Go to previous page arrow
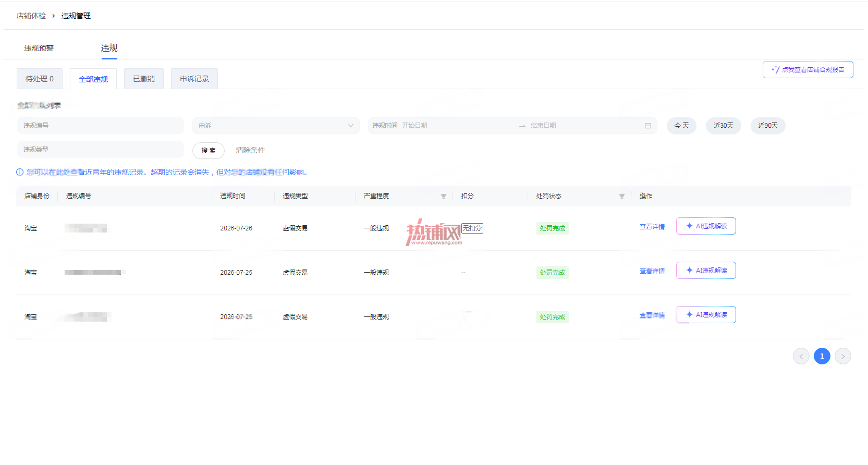Image resolution: width=868 pixels, height=465 pixels. point(801,356)
